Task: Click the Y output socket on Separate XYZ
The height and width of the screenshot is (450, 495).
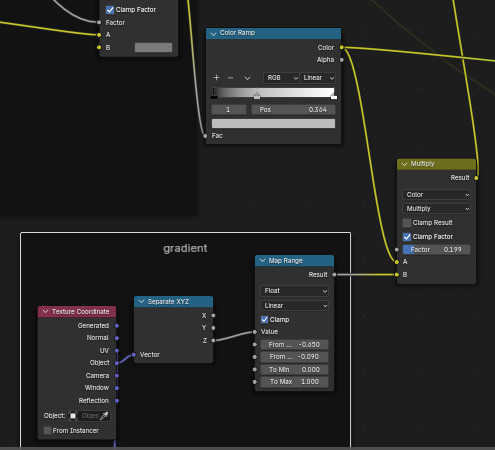Action: click(213, 328)
